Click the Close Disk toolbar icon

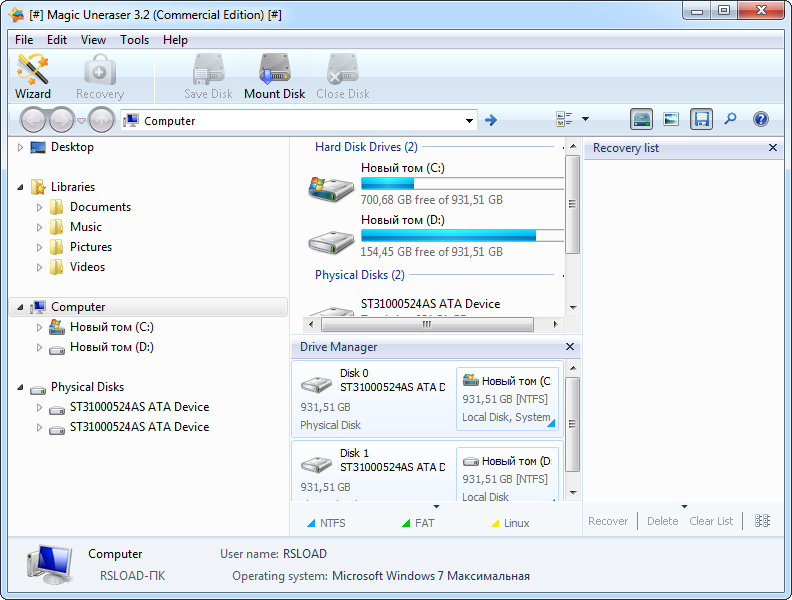click(342, 76)
